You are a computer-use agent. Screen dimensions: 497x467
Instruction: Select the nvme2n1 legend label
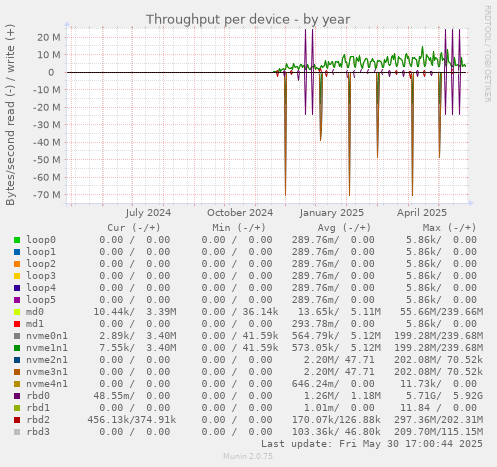coord(47,360)
